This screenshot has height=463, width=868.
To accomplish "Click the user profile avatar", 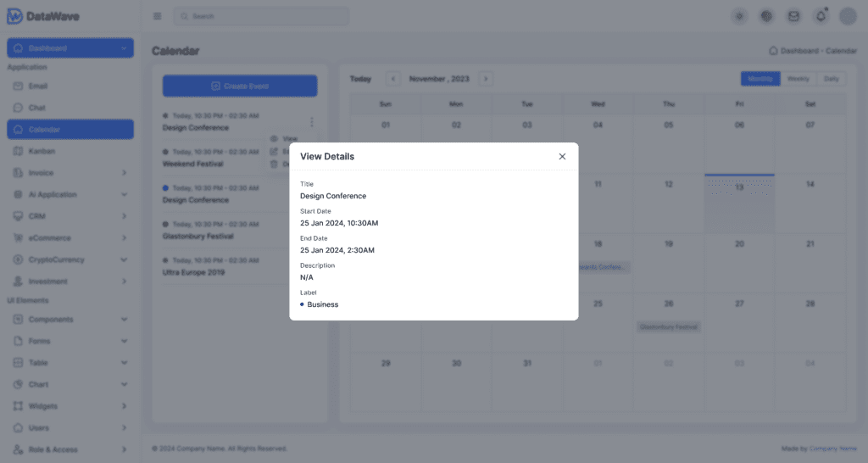I will 848,16.
